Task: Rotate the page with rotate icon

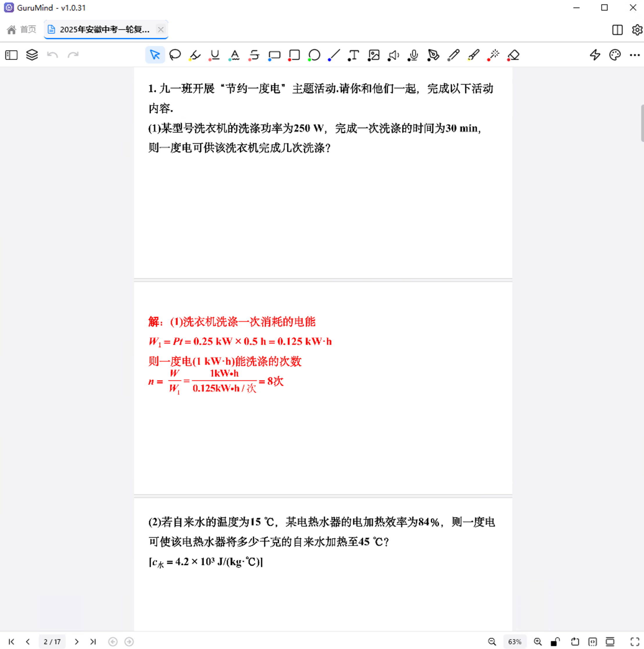Action: 575,642
